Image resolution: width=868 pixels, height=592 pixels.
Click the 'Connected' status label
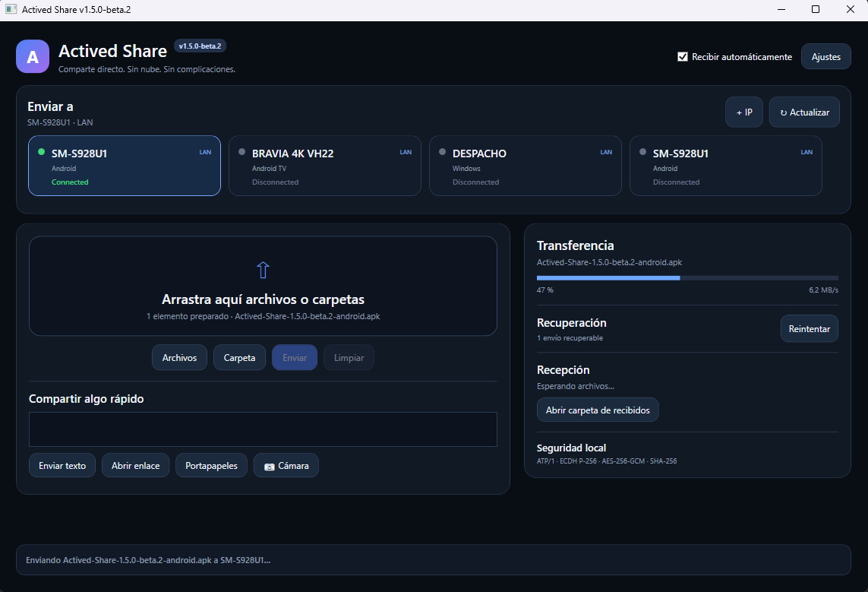coord(70,182)
